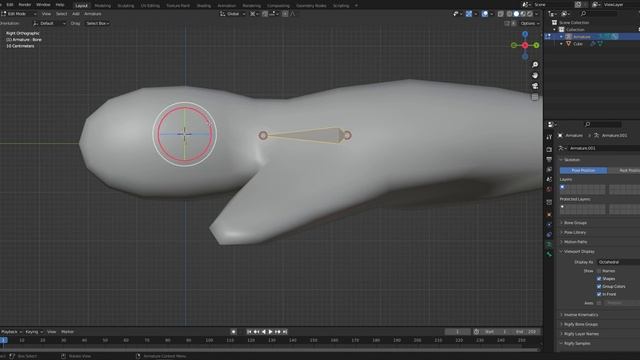The image size is (640, 360).
Task: Open the Output properties tab icon
Action: 549,160
